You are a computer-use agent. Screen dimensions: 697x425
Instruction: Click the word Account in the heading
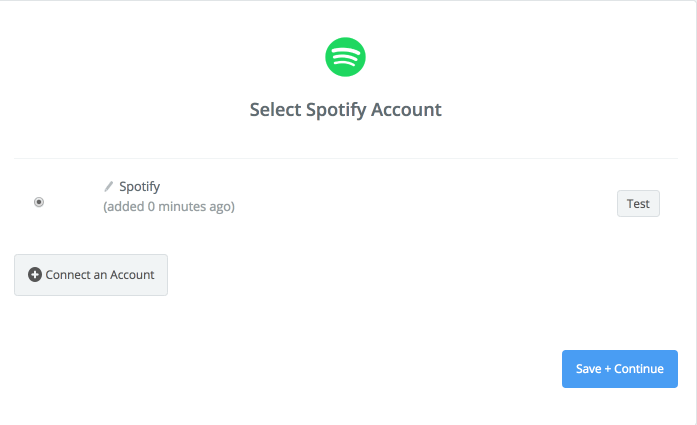[x=406, y=110]
